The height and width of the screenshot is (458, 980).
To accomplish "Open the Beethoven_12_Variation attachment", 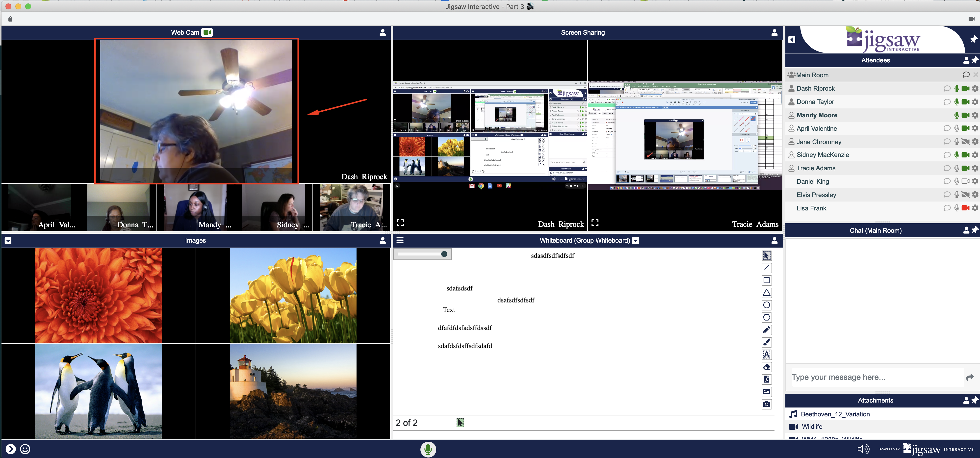I will point(835,414).
